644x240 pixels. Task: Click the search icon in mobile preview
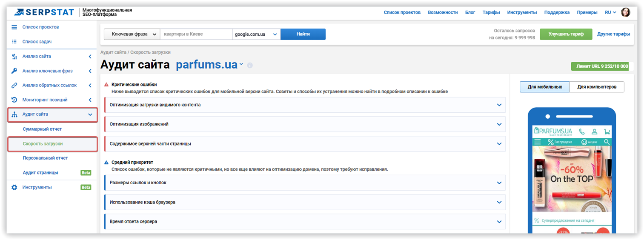pos(607,142)
